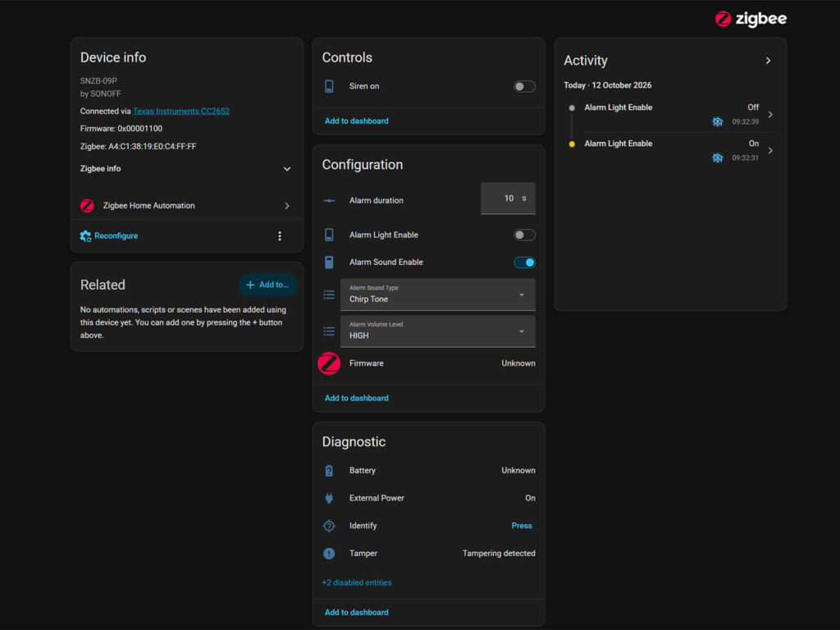The height and width of the screenshot is (630, 840).
Task: Open the Alarm Light Enable On activity entry
Action: pos(671,151)
